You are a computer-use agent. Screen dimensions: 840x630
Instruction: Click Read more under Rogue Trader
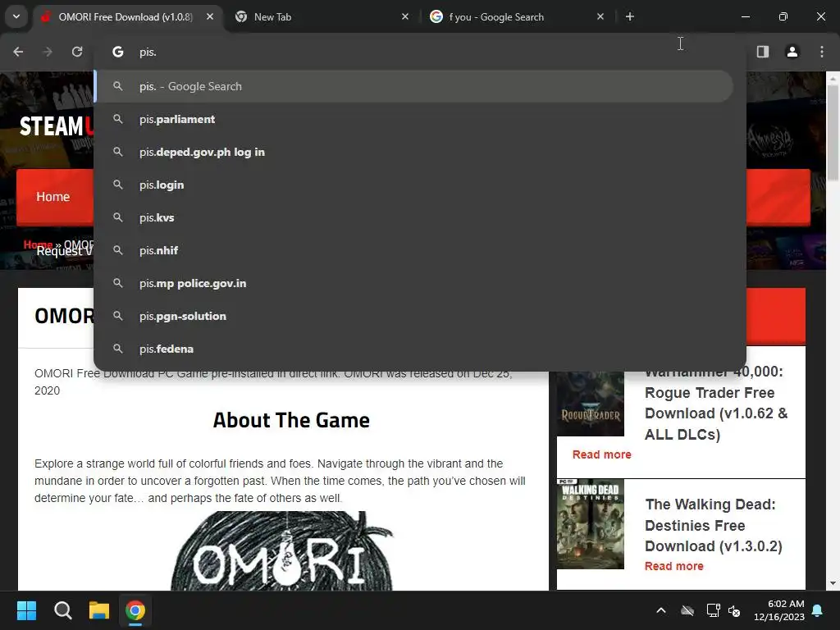pyautogui.click(x=601, y=454)
